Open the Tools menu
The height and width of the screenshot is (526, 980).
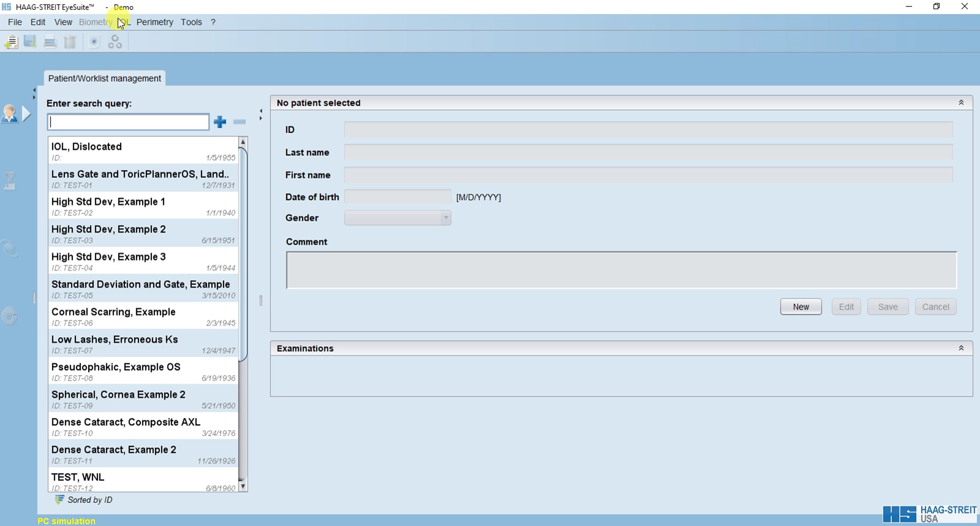click(192, 22)
